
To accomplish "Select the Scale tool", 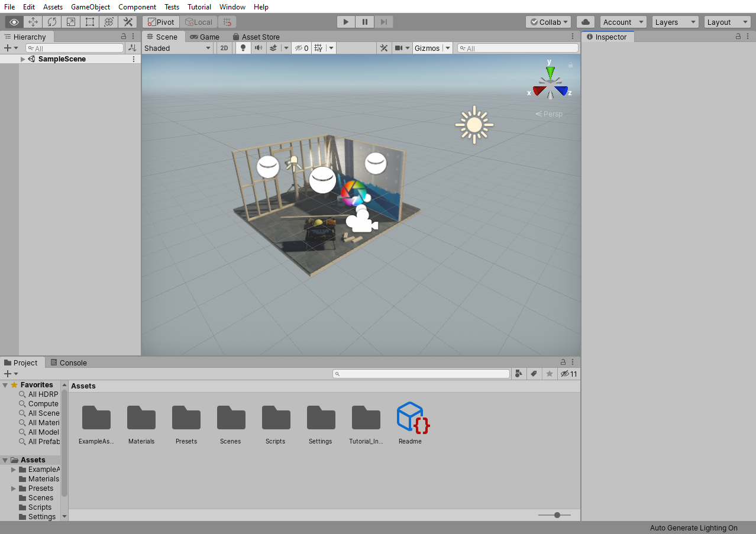I will click(71, 22).
